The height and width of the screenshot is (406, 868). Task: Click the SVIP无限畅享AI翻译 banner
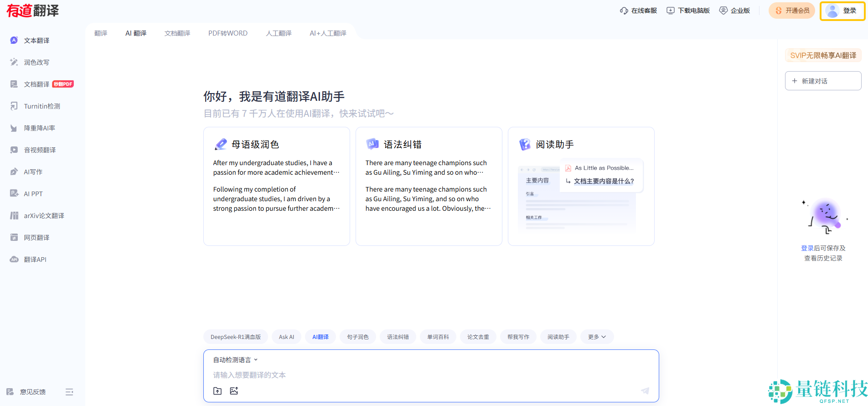point(823,55)
